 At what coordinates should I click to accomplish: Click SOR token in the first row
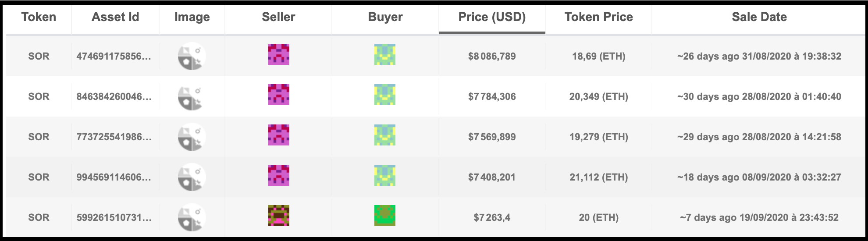(39, 56)
